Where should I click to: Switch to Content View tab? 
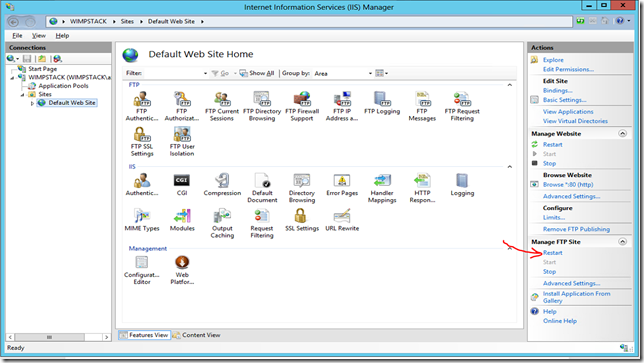197,335
